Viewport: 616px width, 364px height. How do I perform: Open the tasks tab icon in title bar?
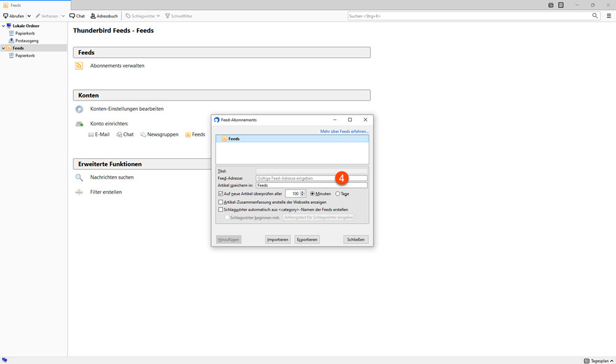coord(561,5)
